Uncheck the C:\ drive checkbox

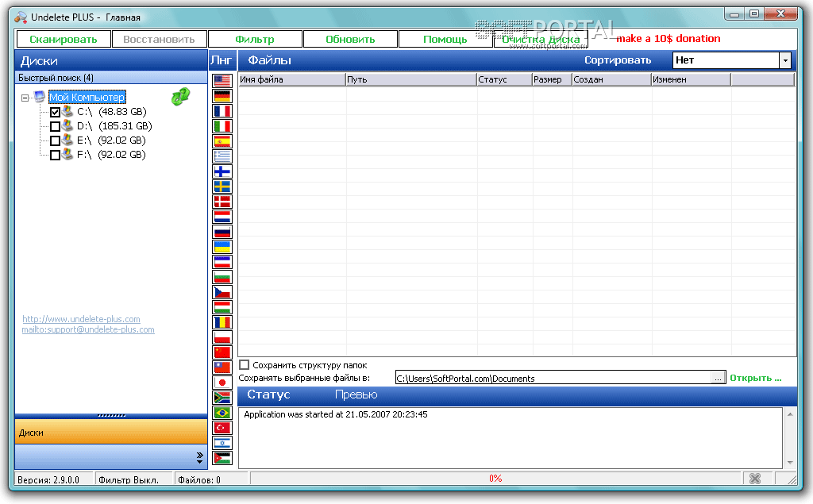(x=55, y=112)
